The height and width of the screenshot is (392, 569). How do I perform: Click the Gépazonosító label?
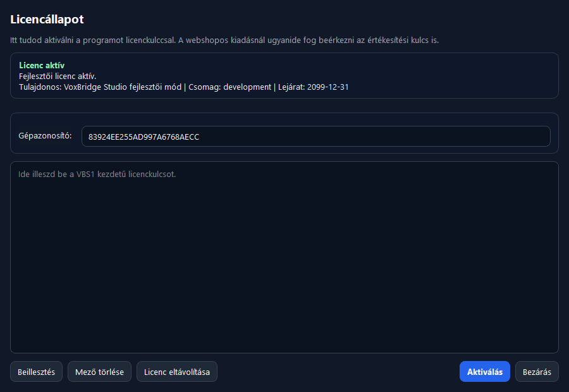click(x=45, y=135)
